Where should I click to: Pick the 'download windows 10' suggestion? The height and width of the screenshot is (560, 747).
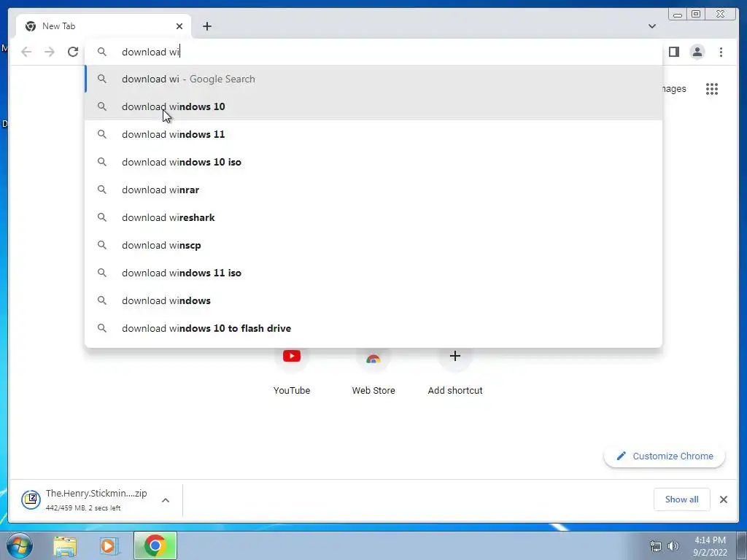[373, 106]
